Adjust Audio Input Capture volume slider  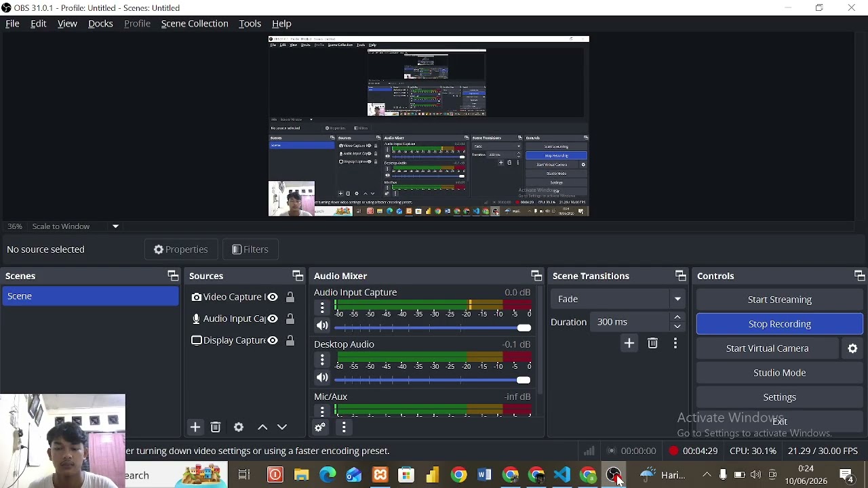click(433, 328)
